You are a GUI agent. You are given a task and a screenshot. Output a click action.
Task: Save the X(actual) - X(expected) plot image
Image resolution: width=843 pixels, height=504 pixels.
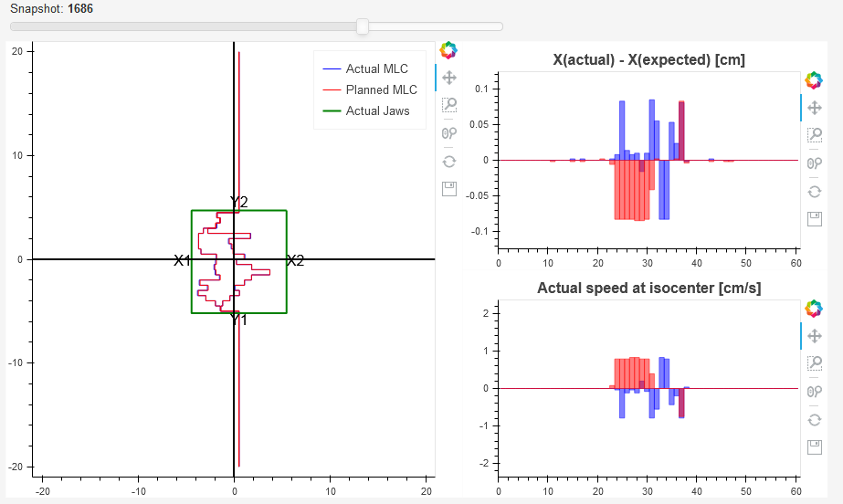815,219
